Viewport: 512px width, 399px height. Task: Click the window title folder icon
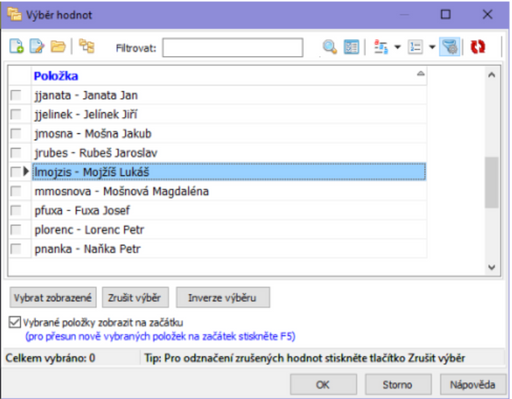(14, 15)
